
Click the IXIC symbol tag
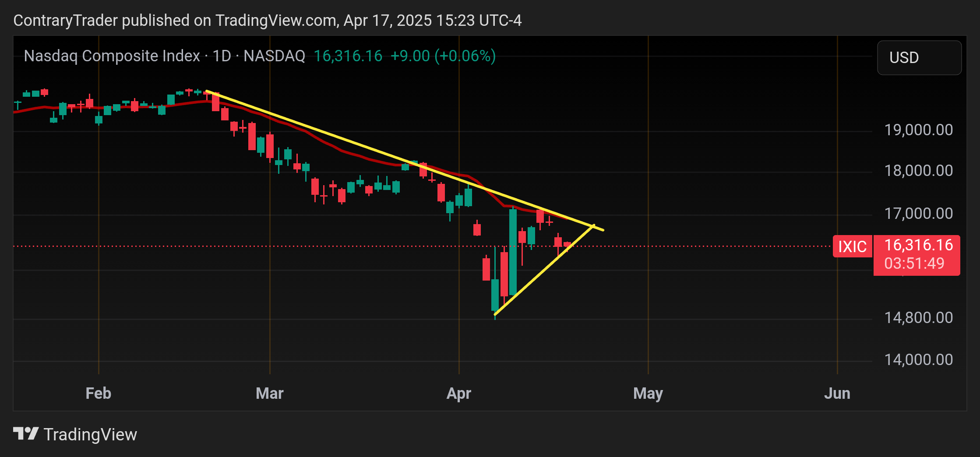click(852, 246)
